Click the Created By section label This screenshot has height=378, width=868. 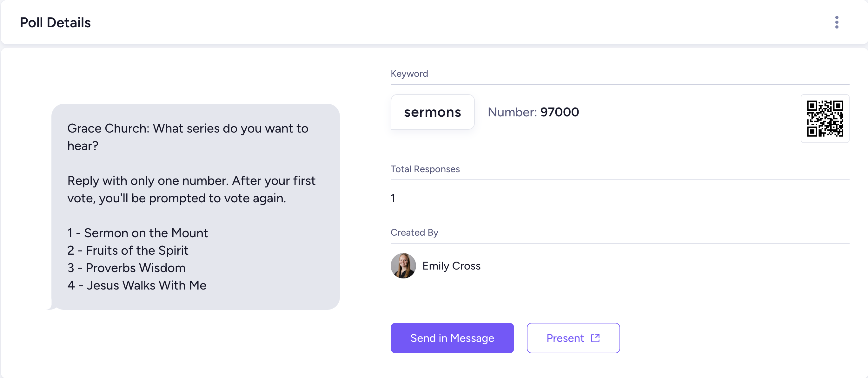414,232
